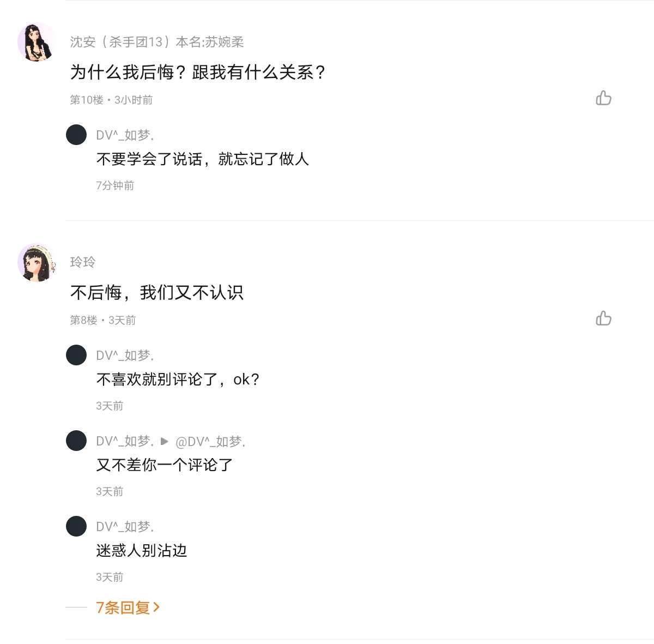Image resolution: width=654 pixels, height=644 pixels.
Task: Click DV^_如梦. username above 不喜欢就别评论了
Action: [x=125, y=356]
